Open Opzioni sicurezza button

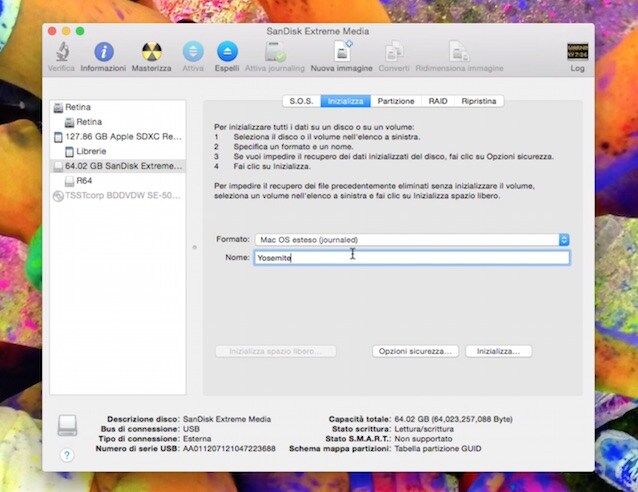click(415, 351)
